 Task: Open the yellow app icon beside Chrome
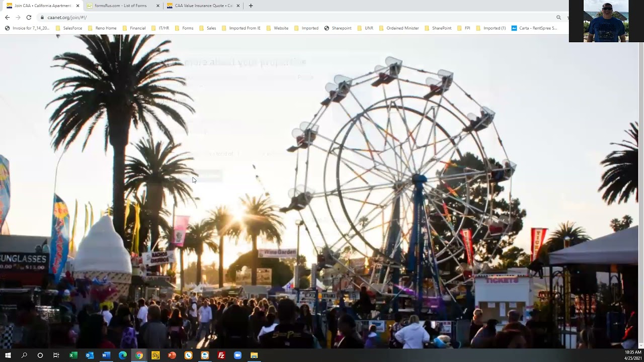coord(155,355)
